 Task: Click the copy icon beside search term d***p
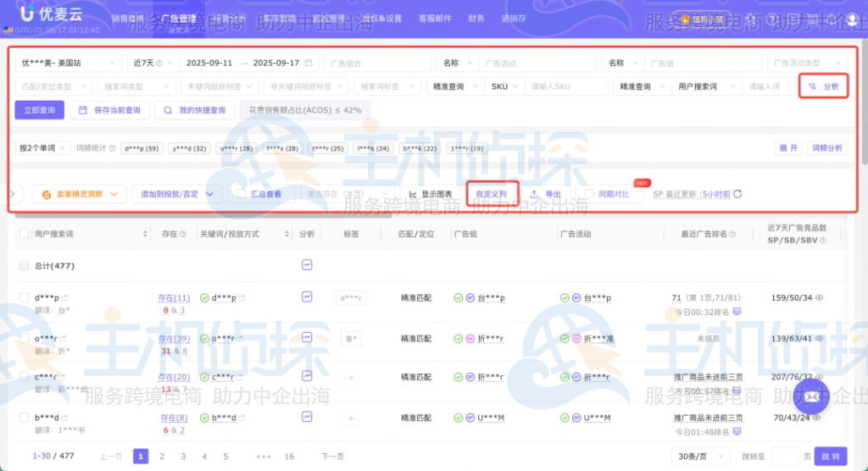64,298
